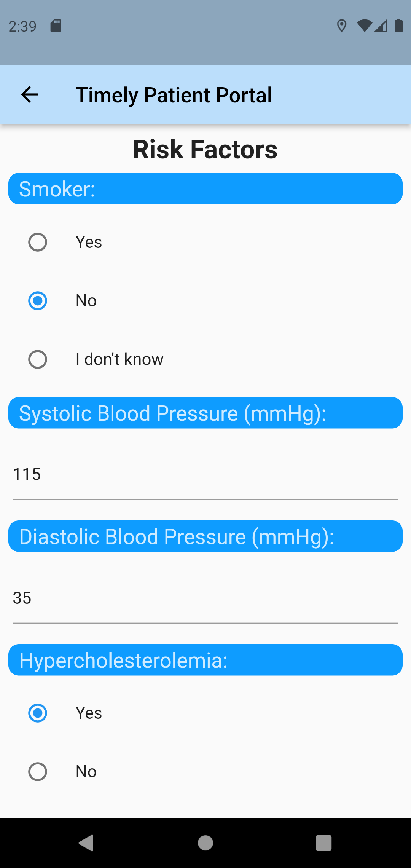Tap the Smoker section header
Image resolution: width=411 pixels, height=868 pixels.
pos(205,189)
